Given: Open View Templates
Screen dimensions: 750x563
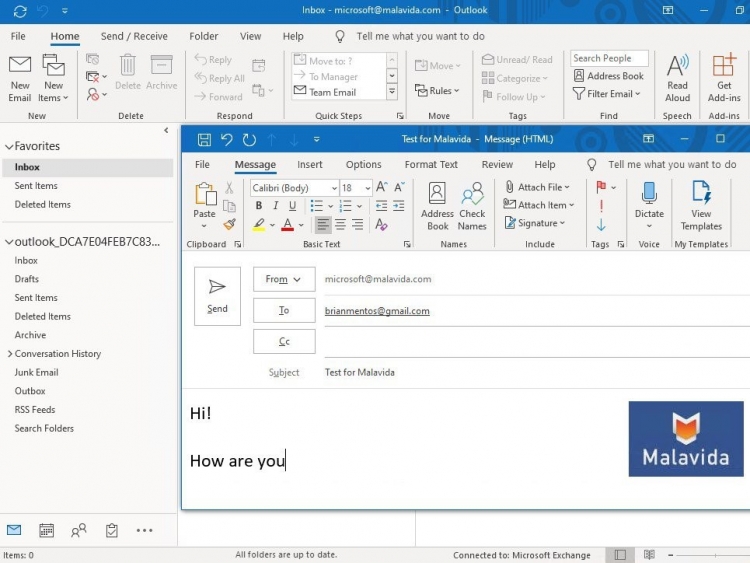Looking at the screenshot, I should 701,206.
